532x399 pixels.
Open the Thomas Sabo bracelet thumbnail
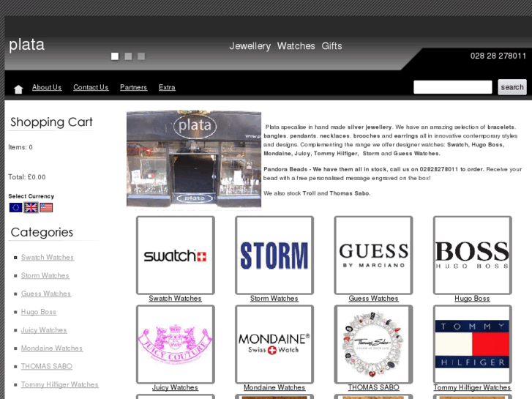tap(373, 344)
